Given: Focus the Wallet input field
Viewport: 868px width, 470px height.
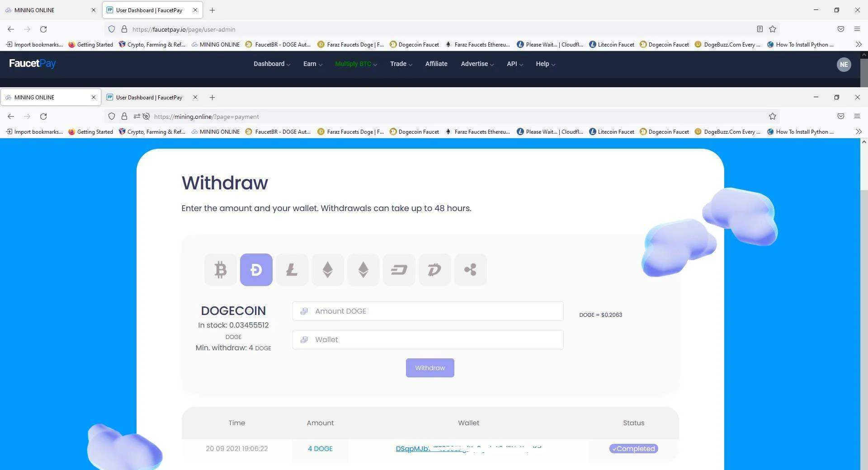Looking at the screenshot, I should coord(428,340).
